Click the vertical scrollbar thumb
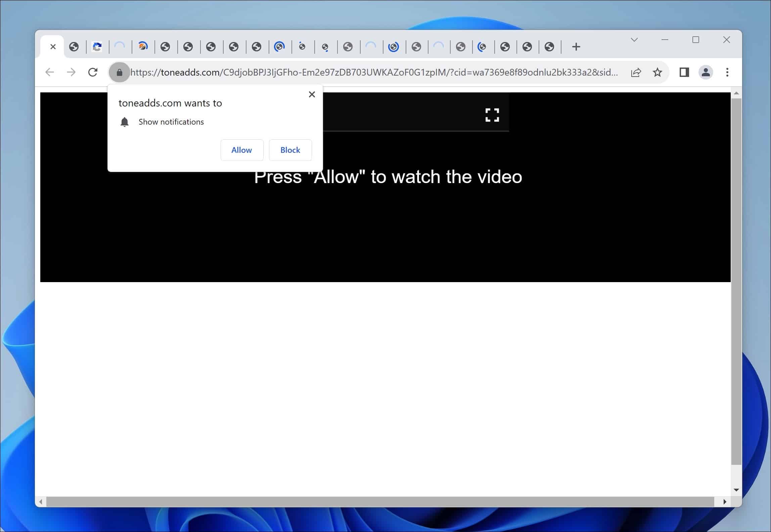Image resolution: width=771 pixels, height=532 pixels. click(x=736, y=281)
